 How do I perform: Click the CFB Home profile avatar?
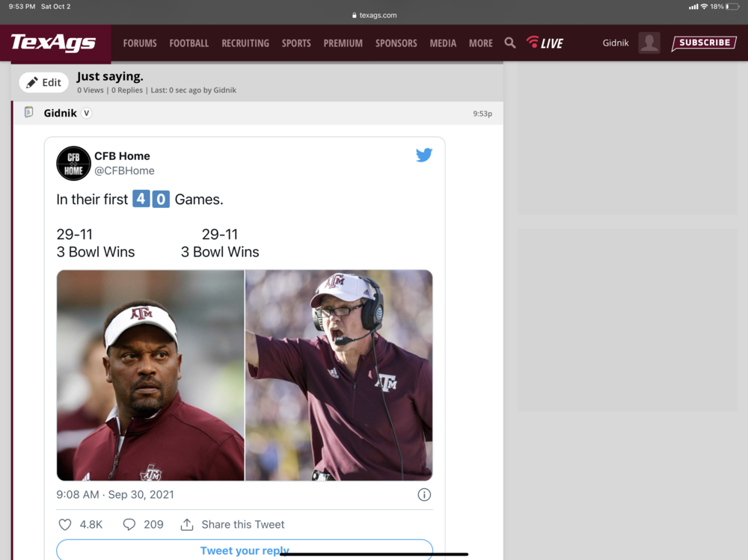73,163
